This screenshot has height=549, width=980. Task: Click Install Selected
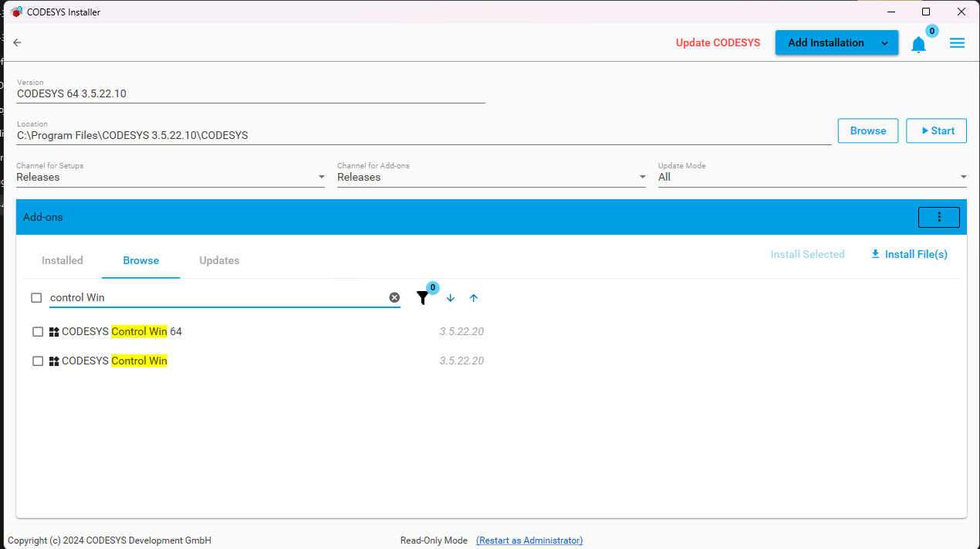[807, 254]
